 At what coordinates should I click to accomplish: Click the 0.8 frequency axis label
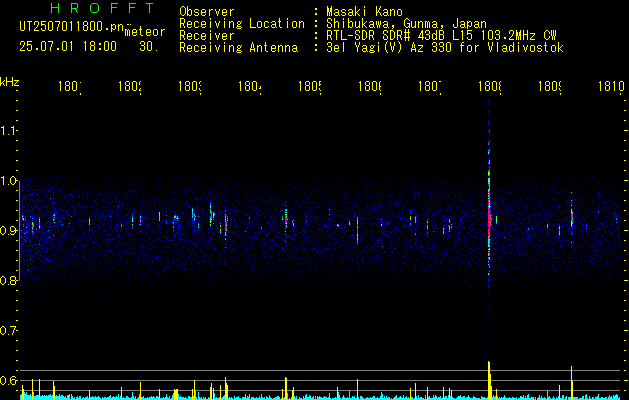click(x=8, y=280)
